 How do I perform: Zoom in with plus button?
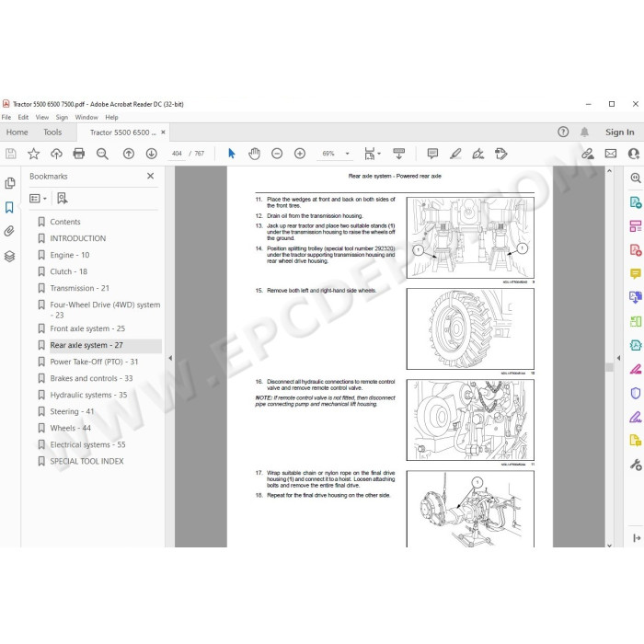click(x=300, y=154)
